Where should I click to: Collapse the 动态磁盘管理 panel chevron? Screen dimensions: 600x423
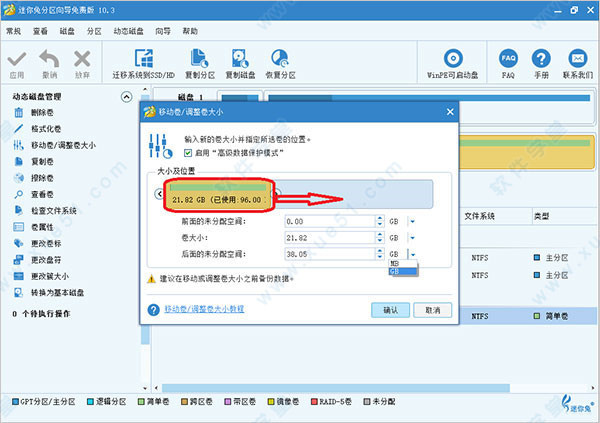[x=127, y=97]
